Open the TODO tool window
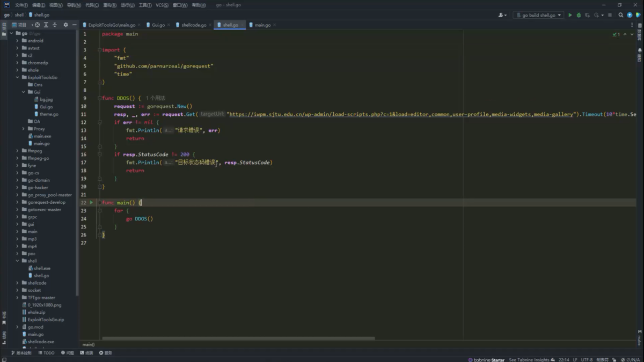644x362 pixels. (47, 353)
